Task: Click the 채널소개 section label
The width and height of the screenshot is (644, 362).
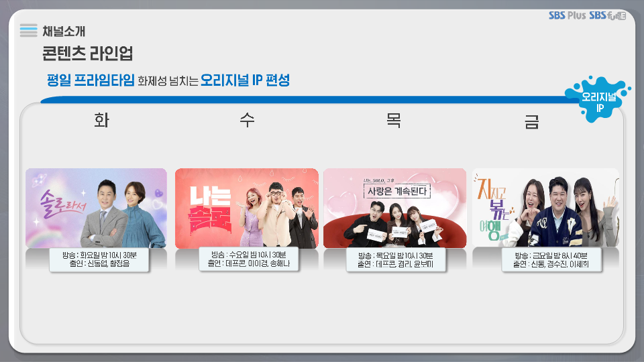Action: click(64, 32)
